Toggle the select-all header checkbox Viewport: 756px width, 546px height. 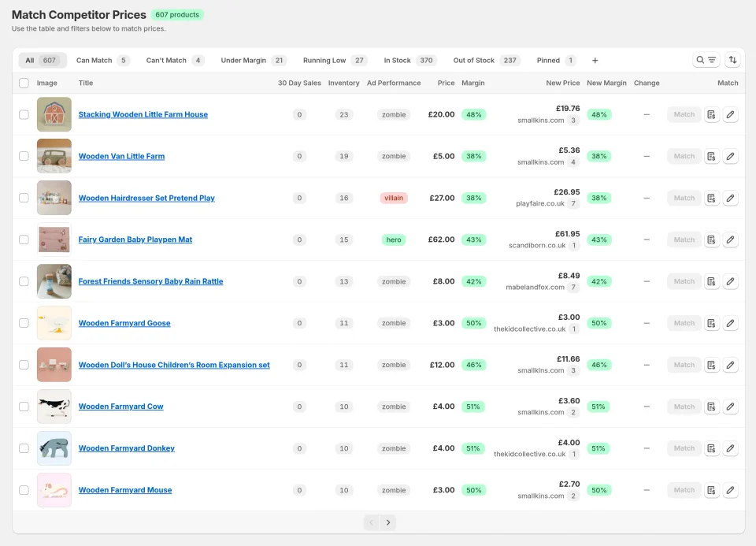click(24, 83)
